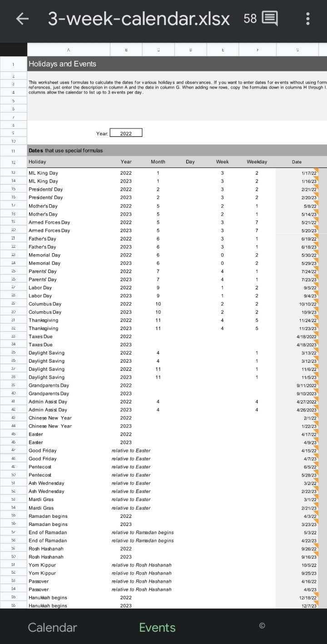Open the three-dot overflow menu
This screenshot has height=644, width=327.
click(308, 19)
